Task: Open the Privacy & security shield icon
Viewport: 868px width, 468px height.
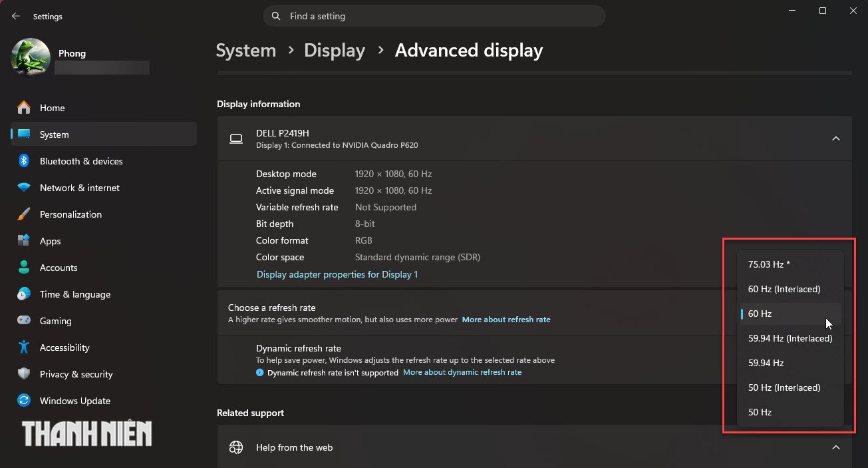Action: tap(24, 374)
